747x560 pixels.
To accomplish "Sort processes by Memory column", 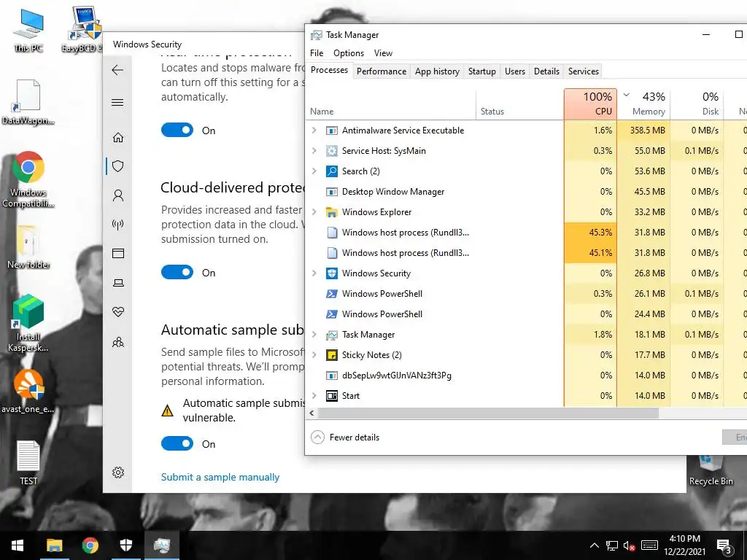I will (643, 104).
